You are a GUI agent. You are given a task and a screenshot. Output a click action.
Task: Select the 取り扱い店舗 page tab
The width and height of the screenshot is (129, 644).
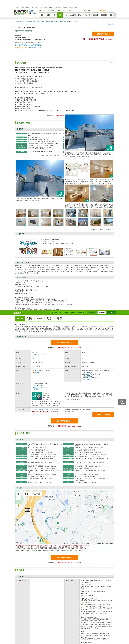point(50,319)
